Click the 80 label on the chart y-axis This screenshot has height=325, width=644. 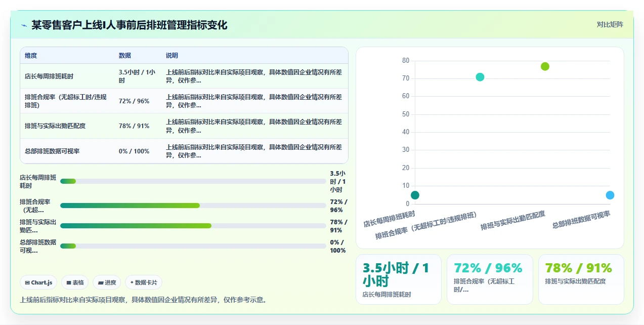pos(406,61)
